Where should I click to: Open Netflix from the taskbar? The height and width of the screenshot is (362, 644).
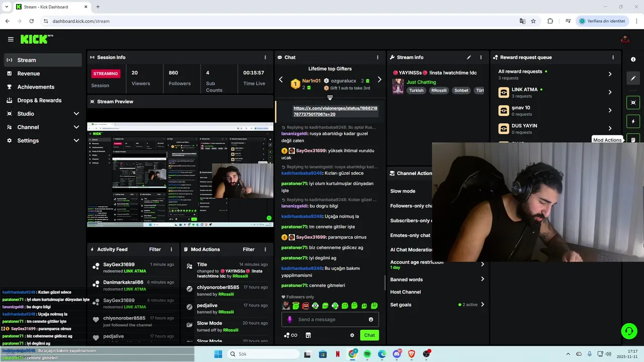pos(338,354)
